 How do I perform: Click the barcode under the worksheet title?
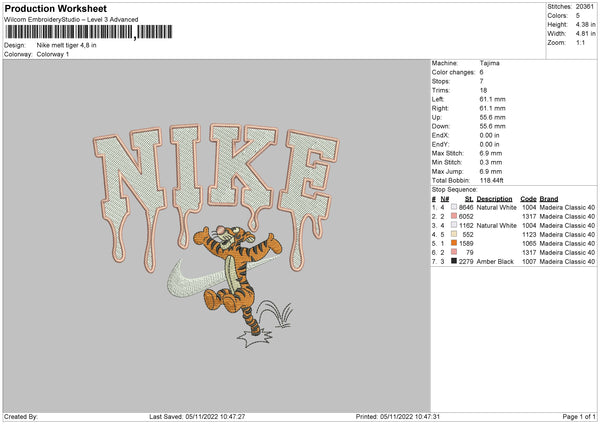(x=88, y=32)
